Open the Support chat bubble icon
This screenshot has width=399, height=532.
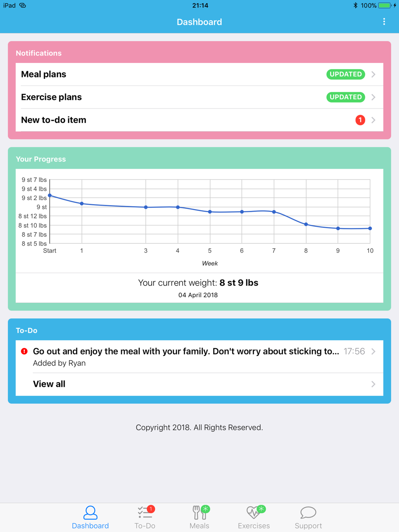coord(308,512)
